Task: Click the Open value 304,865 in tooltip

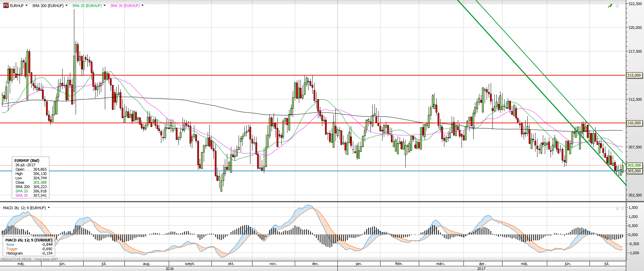Action: (x=40, y=169)
